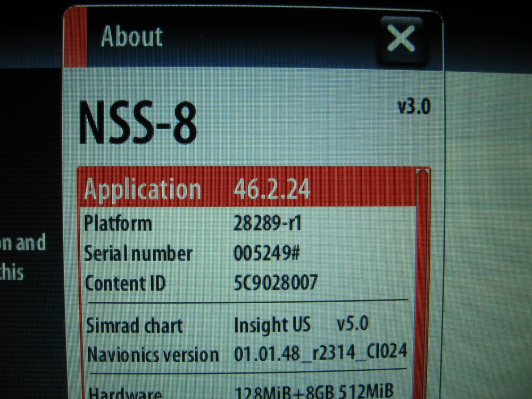This screenshot has height=399, width=532.
Task: Close the About dialog with the X
Action: coord(401,39)
